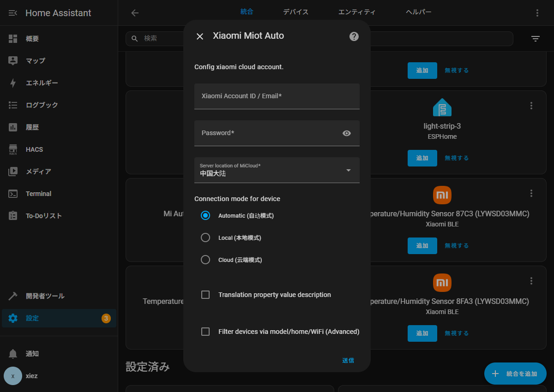Select Local (本地模式) connection mode
Screen dimensions: 554x392
(x=205, y=238)
